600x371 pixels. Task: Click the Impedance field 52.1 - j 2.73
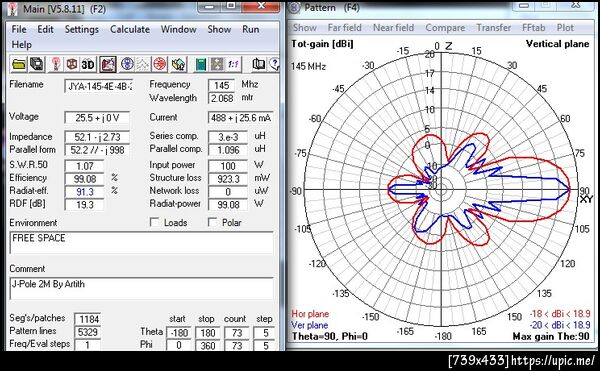(x=97, y=137)
